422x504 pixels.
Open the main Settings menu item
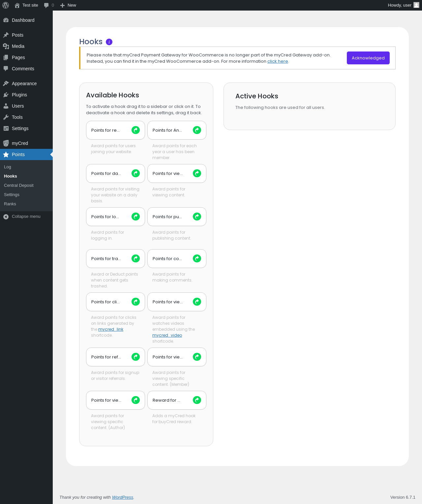[26, 128]
